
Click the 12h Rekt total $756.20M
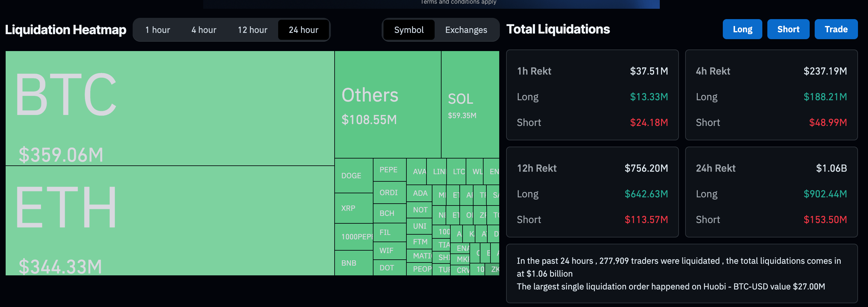(x=646, y=168)
